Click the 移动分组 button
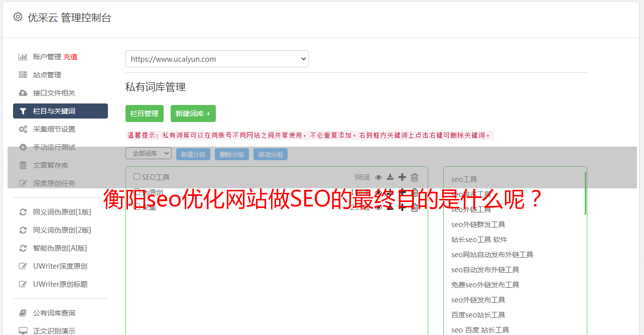This screenshot has width=644, height=335. click(x=271, y=154)
